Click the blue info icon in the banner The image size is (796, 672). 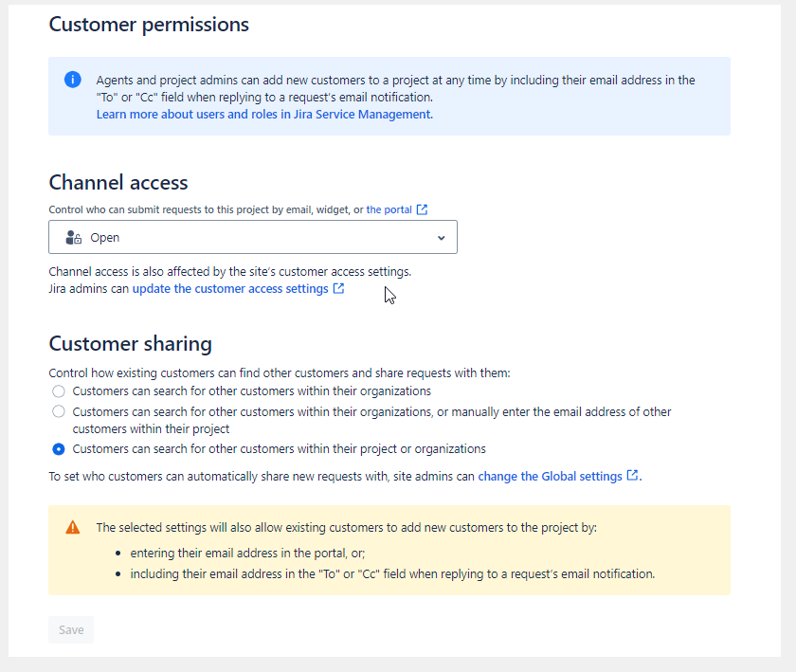[73, 80]
